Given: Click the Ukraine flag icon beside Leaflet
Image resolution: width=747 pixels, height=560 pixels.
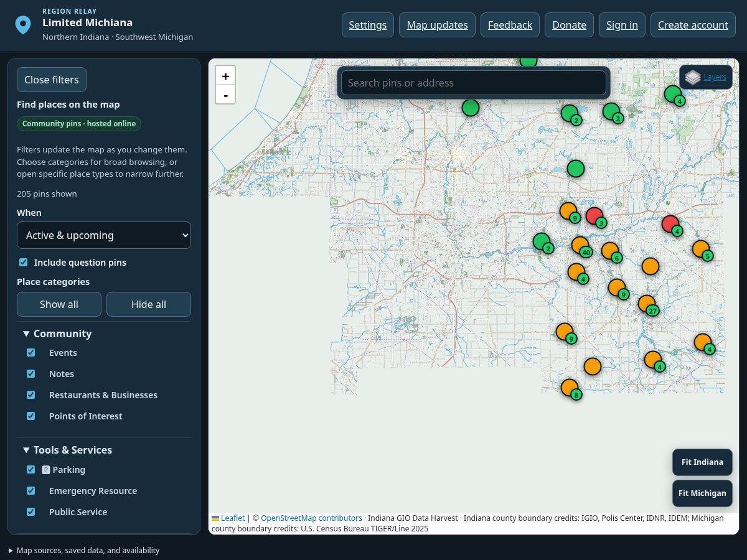Looking at the screenshot, I should click(x=215, y=518).
